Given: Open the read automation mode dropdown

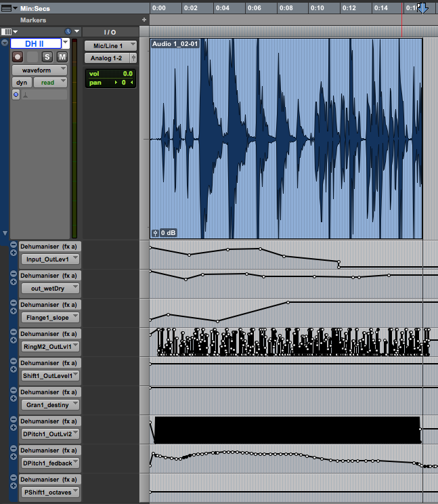Looking at the screenshot, I should point(51,83).
